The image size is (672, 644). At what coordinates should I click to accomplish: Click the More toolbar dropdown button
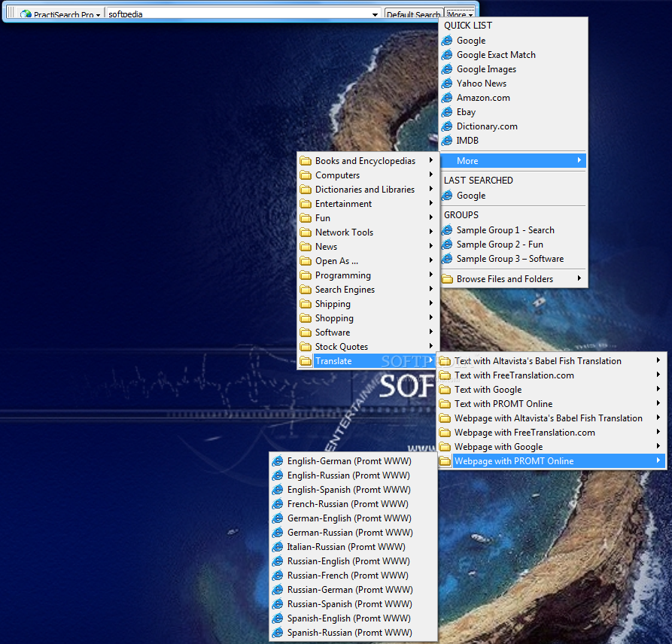[460, 14]
